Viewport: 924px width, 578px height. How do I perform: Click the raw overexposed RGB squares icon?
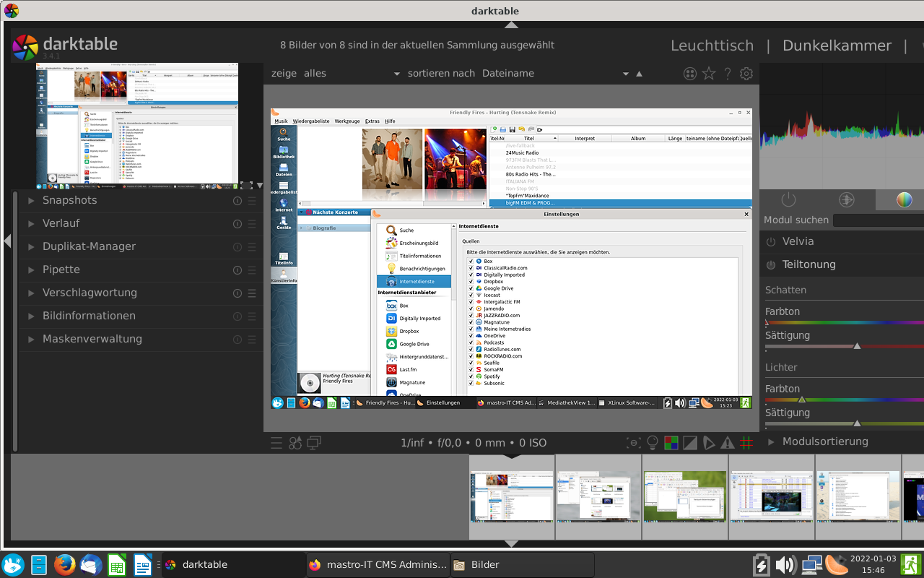(671, 443)
